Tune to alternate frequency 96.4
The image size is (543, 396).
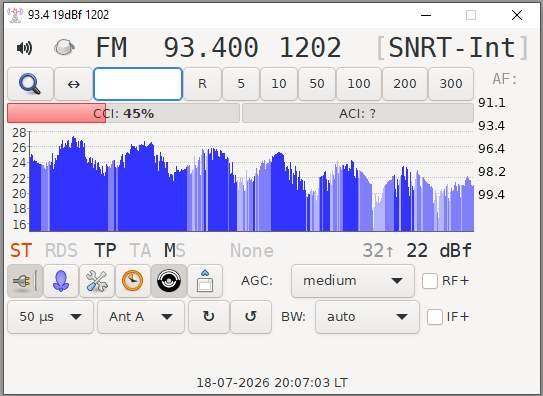coord(491,149)
